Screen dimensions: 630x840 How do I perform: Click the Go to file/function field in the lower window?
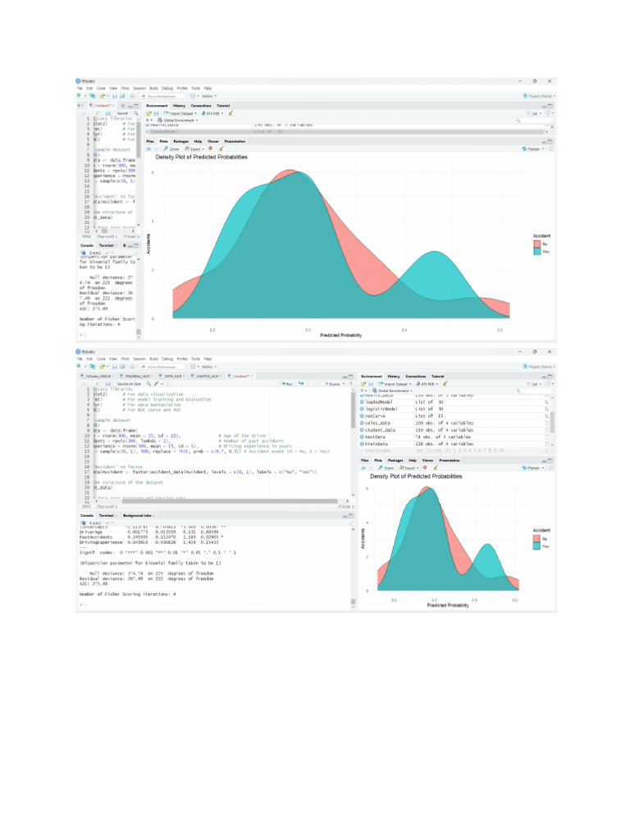pos(163,367)
